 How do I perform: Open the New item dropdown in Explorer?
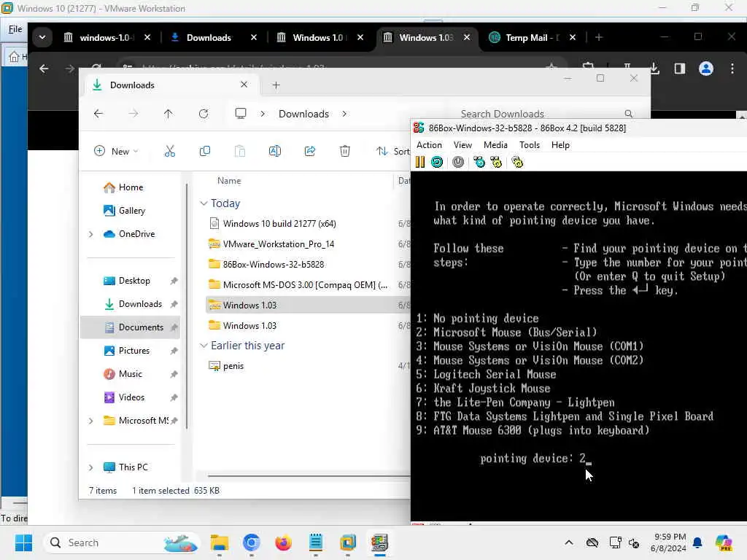coord(116,152)
